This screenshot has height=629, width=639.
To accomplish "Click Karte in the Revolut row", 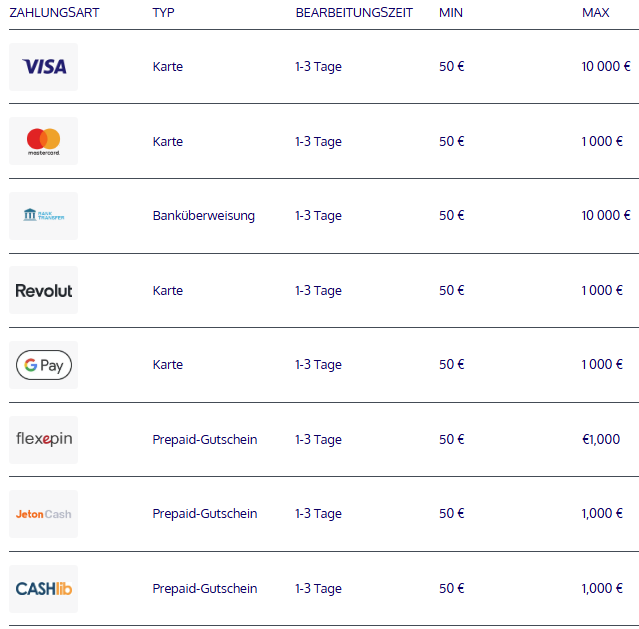I will tap(168, 291).
